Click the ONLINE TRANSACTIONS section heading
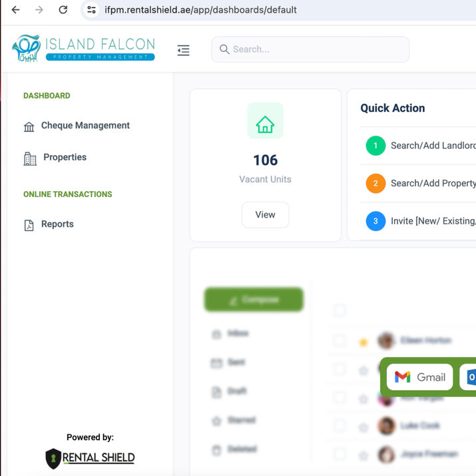 (x=68, y=194)
